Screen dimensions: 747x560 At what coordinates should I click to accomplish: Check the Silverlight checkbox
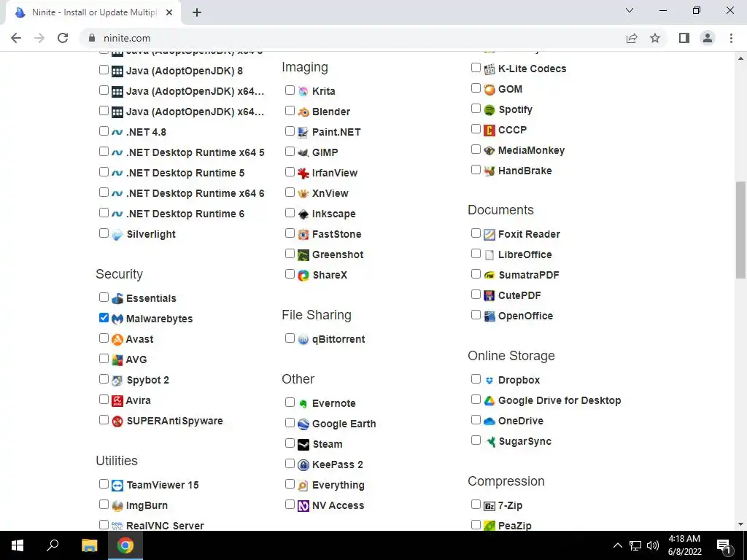tap(104, 233)
